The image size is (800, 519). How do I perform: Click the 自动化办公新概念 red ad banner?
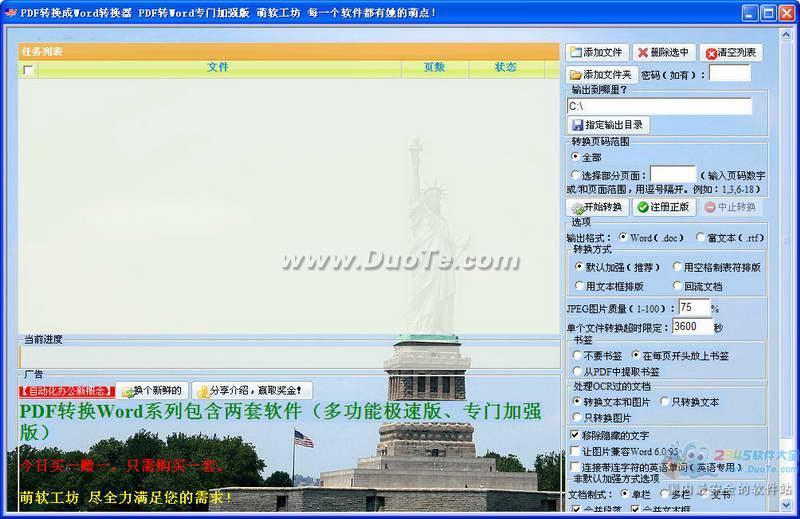[x=67, y=391]
